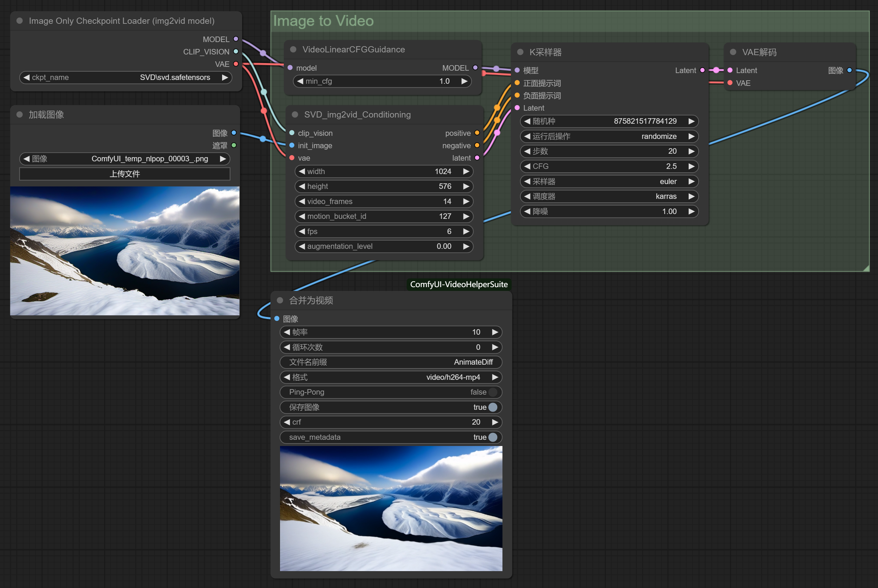Collapse the 合并为视频 node using its dot

click(280, 300)
